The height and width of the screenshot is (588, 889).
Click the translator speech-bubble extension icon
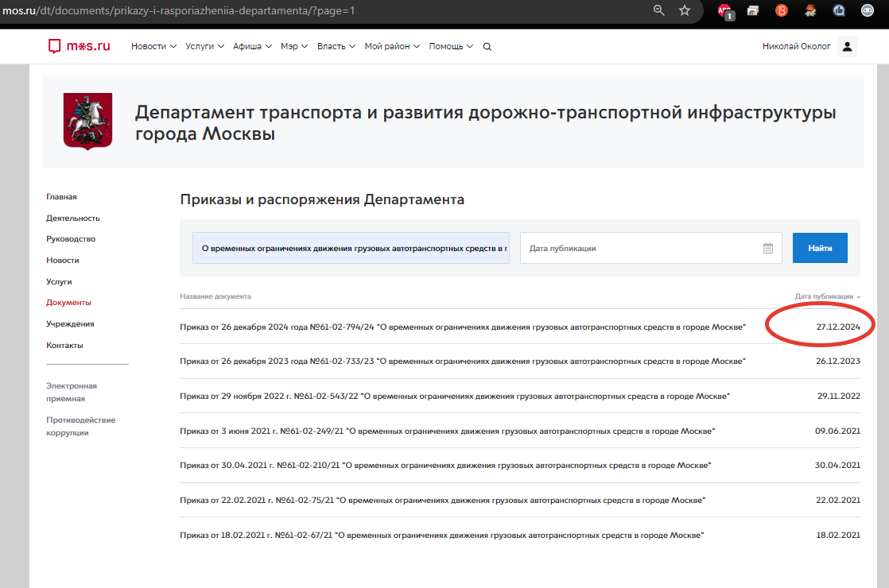[x=837, y=10]
